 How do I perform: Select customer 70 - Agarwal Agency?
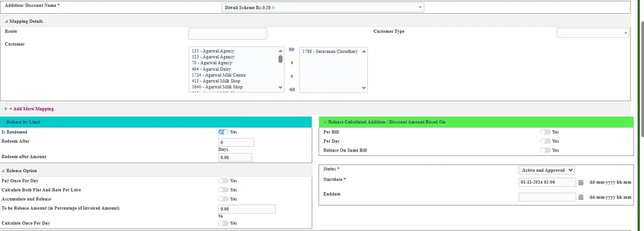[x=212, y=63]
